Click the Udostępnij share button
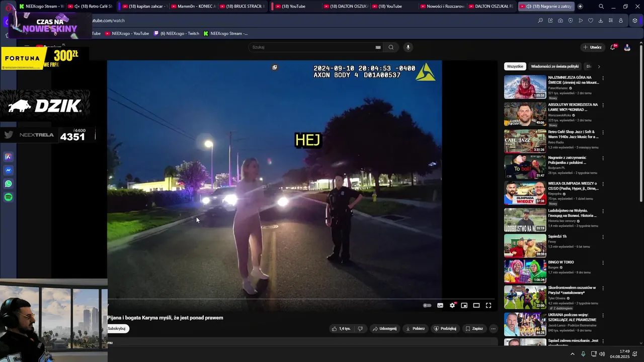Viewport: 644px width, 362px height. (384, 329)
